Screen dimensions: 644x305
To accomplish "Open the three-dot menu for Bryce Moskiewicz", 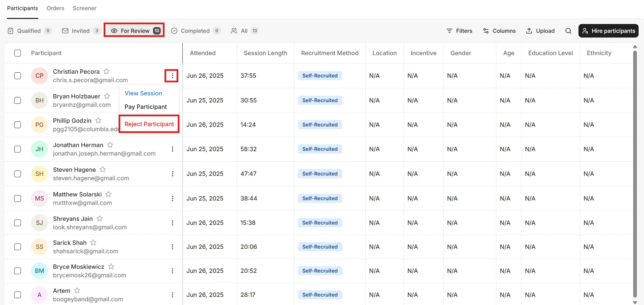I will coord(173,271).
